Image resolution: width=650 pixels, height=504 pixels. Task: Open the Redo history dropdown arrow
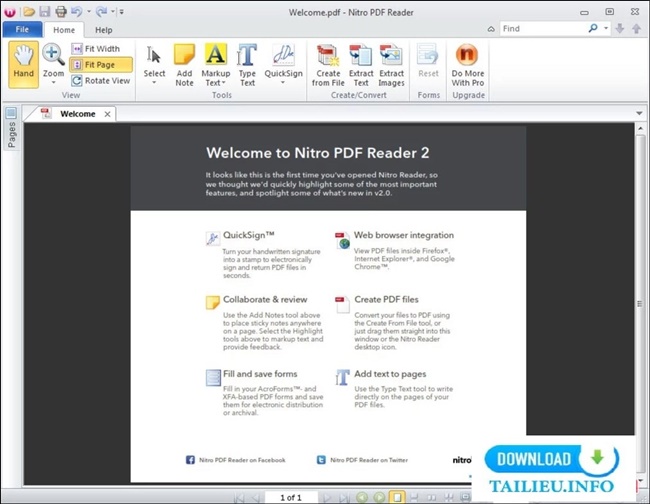pos(113,12)
